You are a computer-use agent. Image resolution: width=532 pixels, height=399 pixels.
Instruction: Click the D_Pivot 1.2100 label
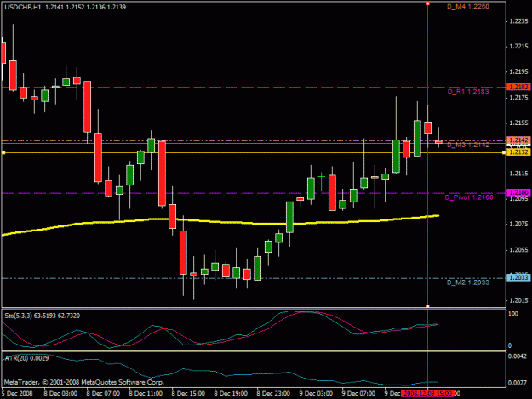tap(469, 197)
